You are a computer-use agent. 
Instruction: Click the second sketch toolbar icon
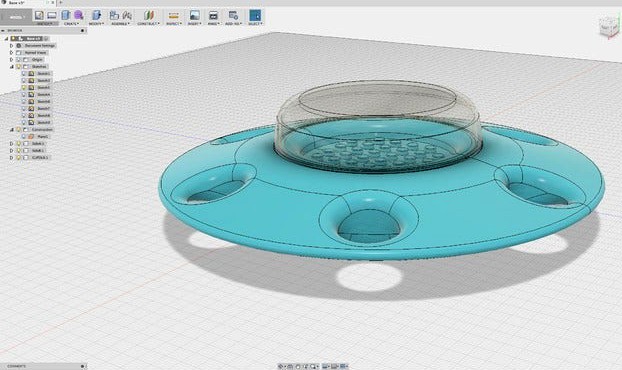[52, 15]
